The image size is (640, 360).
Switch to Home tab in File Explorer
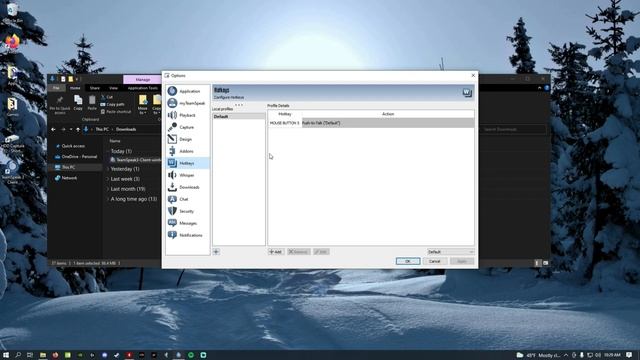tap(75, 88)
